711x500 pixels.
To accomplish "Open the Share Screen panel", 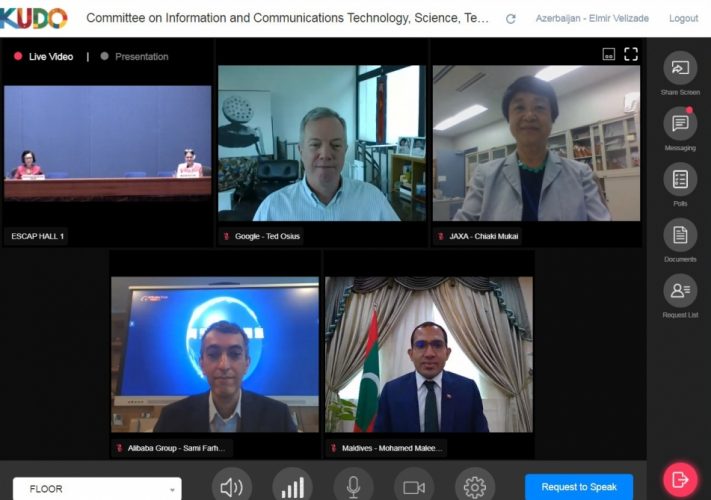I will point(680,68).
